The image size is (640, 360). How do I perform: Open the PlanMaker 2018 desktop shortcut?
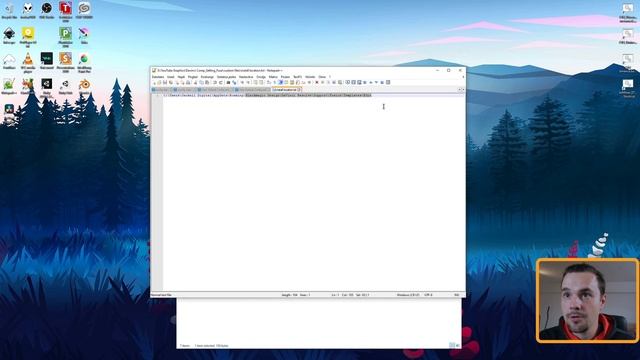click(x=65, y=37)
